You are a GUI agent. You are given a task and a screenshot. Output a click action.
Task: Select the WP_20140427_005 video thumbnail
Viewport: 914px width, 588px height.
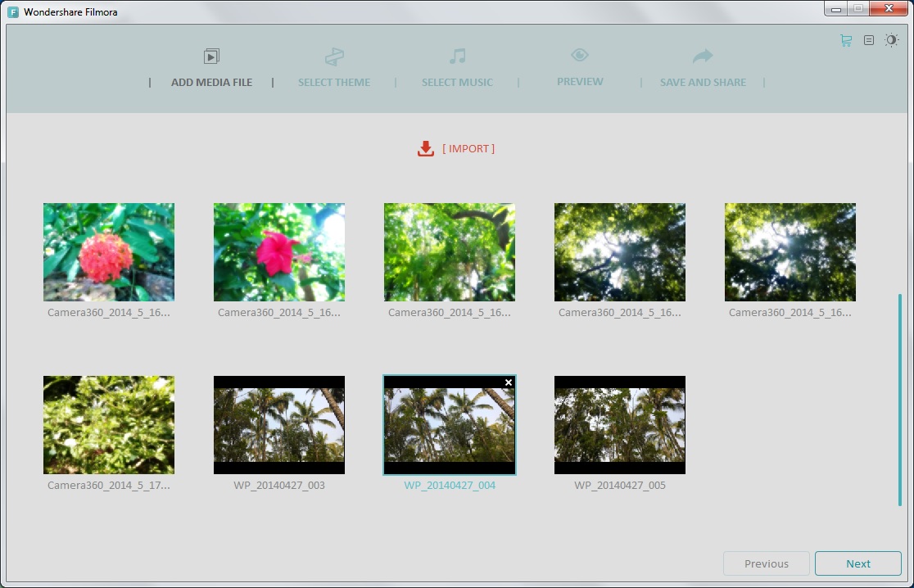click(619, 424)
